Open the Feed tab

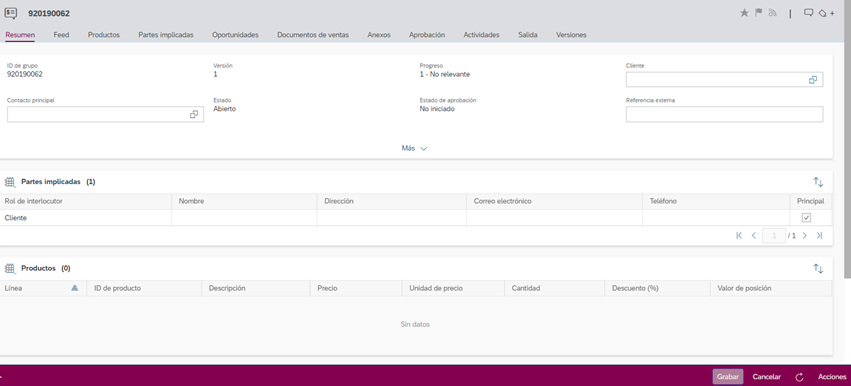tap(61, 35)
